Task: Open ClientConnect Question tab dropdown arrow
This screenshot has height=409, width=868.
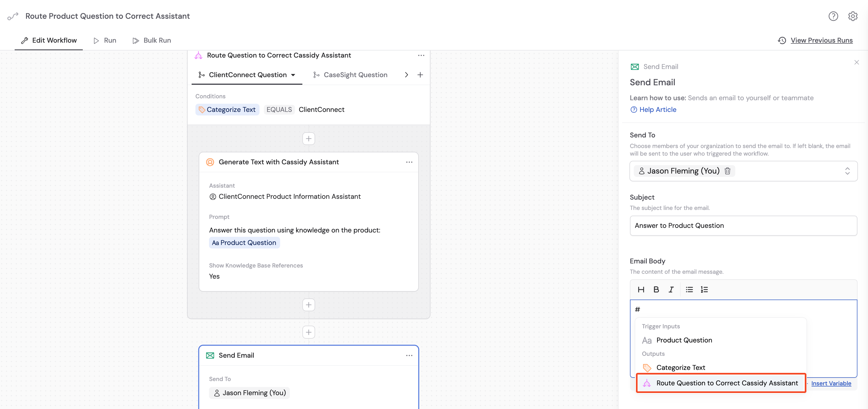Action: point(293,75)
